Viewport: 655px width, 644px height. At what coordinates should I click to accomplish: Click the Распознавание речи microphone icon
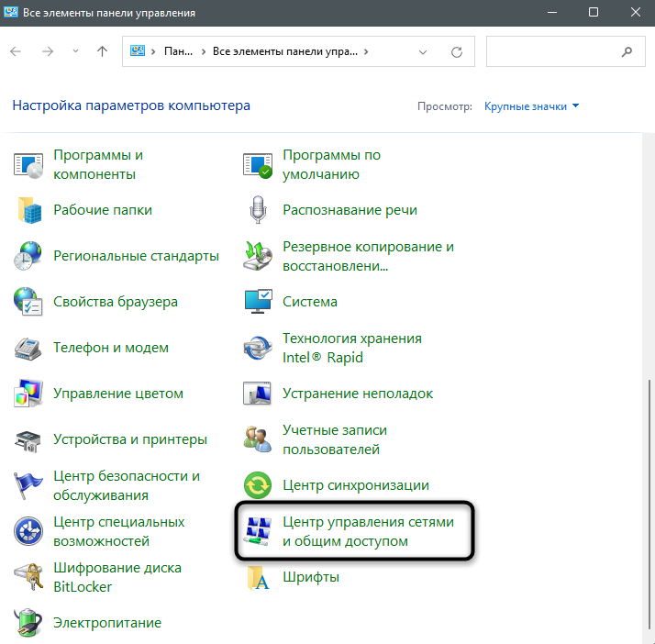coord(258,210)
